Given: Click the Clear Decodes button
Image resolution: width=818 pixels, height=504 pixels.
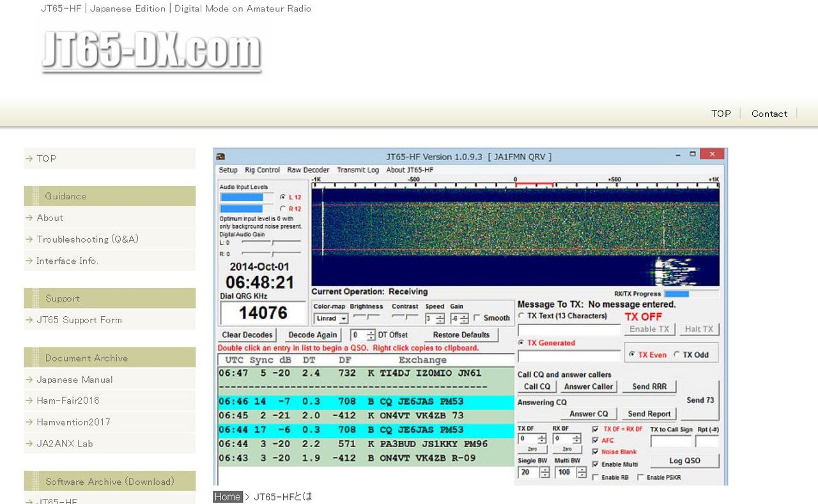Looking at the screenshot, I should [247, 335].
